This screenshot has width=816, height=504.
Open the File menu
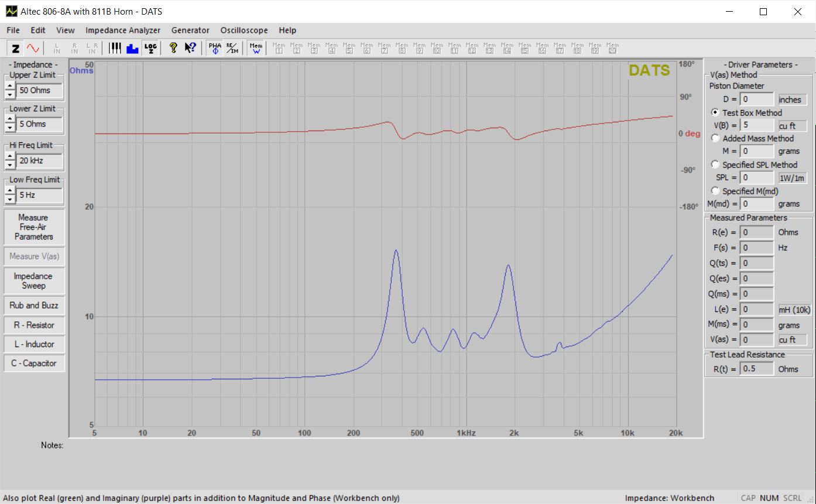pyautogui.click(x=13, y=30)
